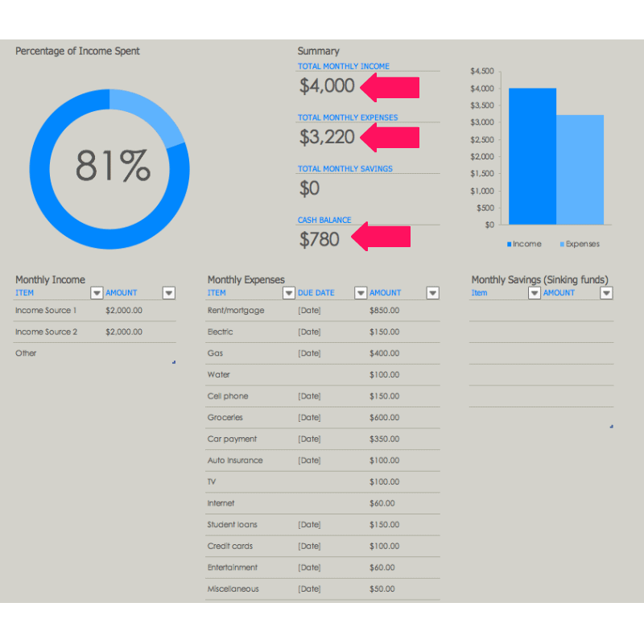
Task: Click the Groceries amount $600.00
Action: pos(384,418)
